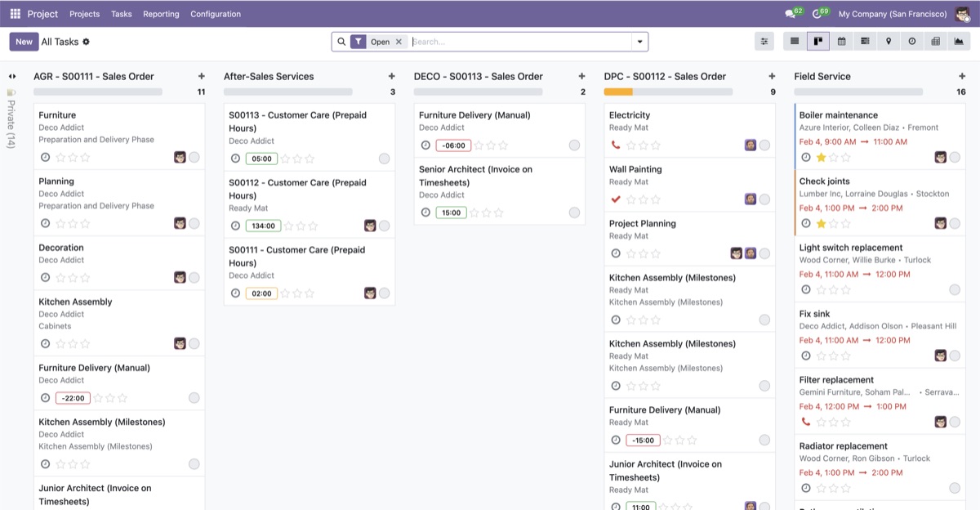Click the Project app title
The height and width of the screenshot is (510, 980).
coord(42,14)
